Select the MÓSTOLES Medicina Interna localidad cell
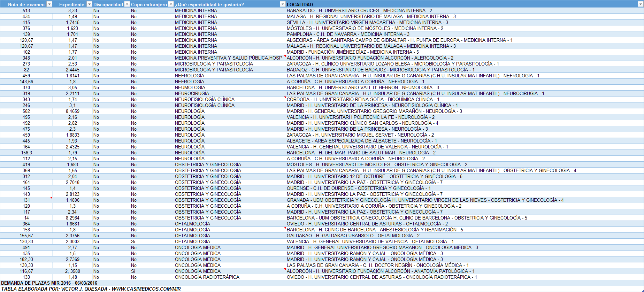Image resolution: width=644 pixels, height=292 pixels. point(465,28)
